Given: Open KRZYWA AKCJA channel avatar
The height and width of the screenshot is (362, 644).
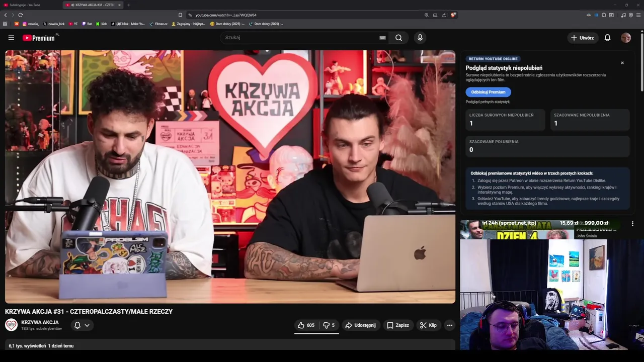Looking at the screenshot, I should tap(11, 325).
